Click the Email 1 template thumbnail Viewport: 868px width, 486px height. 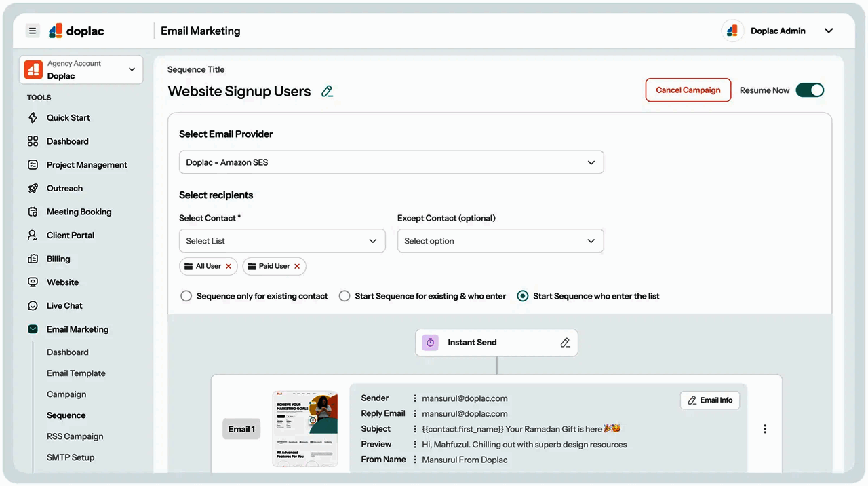[x=305, y=428]
